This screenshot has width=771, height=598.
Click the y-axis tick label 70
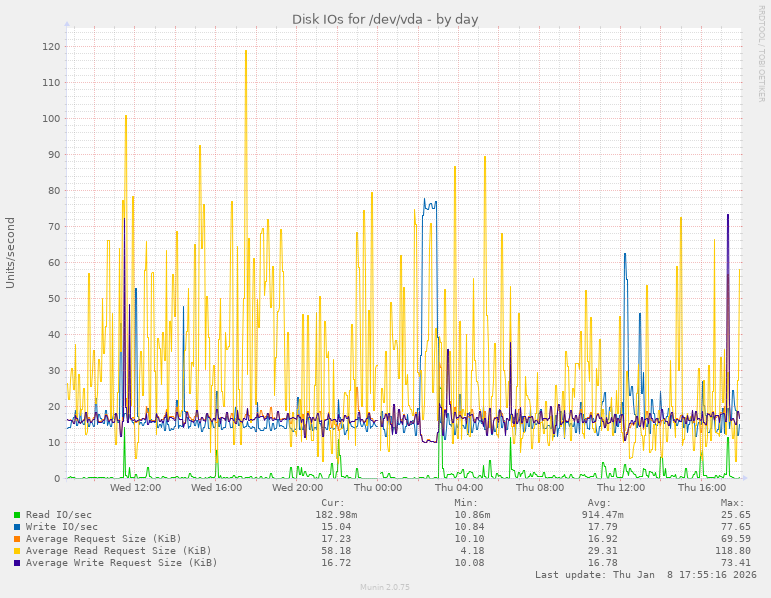click(54, 227)
